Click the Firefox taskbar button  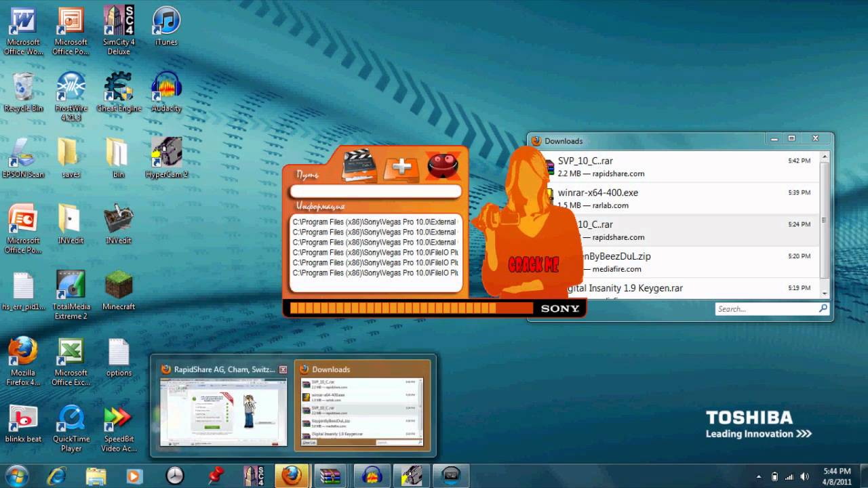point(292,476)
